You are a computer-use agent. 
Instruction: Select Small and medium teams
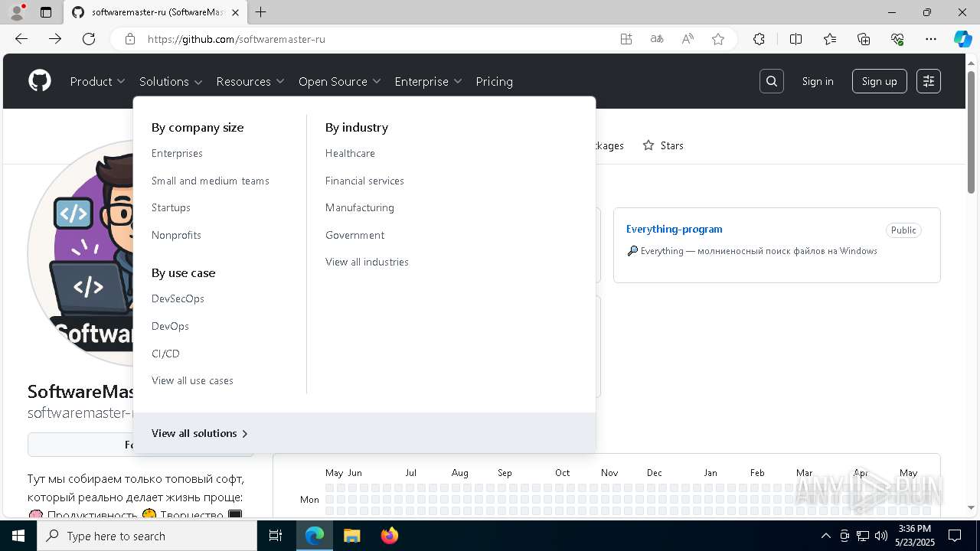(211, 181)
